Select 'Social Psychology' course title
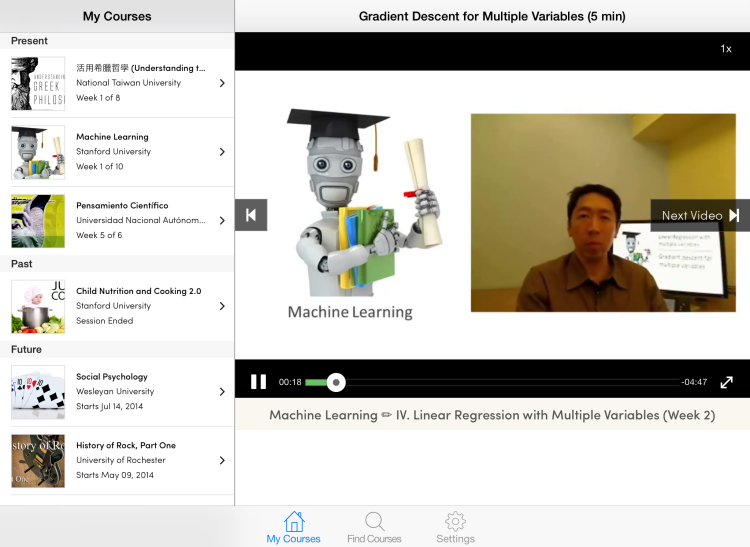Image resolution: width=750 pixels, height=547 pixels. (x=112, y=377)
